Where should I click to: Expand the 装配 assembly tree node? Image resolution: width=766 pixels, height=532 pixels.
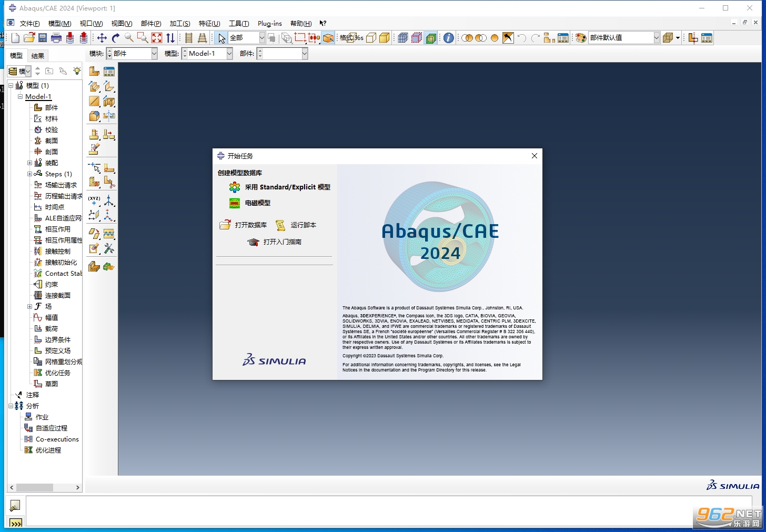[x=29, y=163]
